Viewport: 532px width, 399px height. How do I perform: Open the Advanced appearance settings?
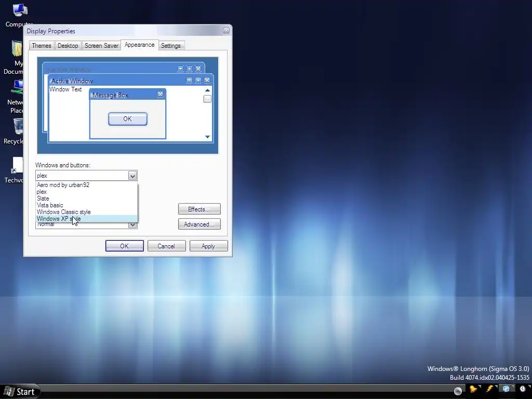point(199,224)
